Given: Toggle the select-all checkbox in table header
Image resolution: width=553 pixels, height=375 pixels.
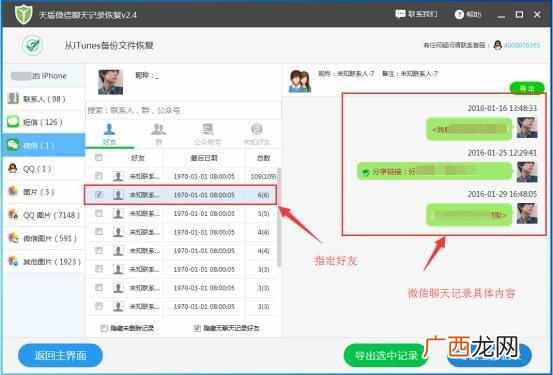Looking at the screenshot, I should tap(99, 158).
